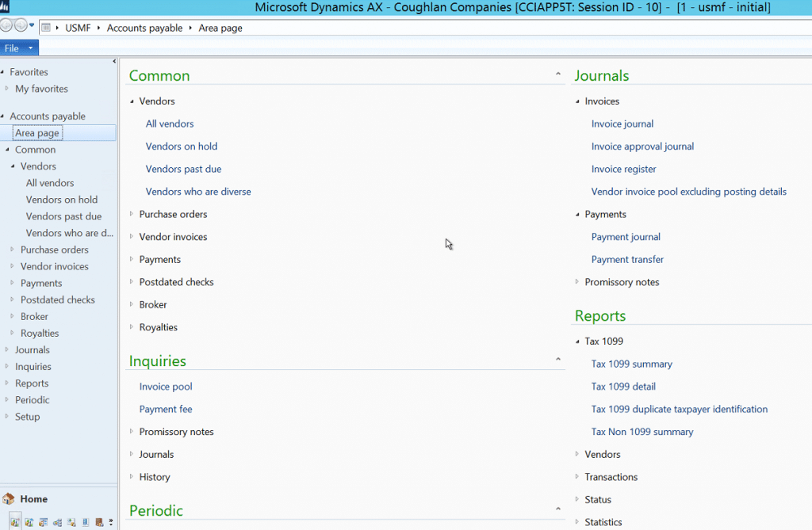Click the address bar root icon before USMF
812x530 pixels.
point(46,28)
